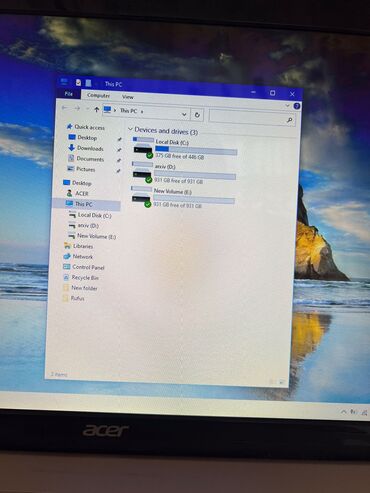Viewport: 370px width, 493px height.
Task: Open the recent locations dropdown arrow
Action: tap(87, 109)
